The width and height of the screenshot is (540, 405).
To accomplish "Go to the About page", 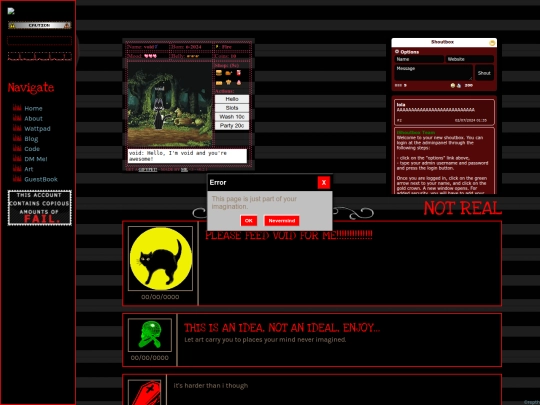I will (x=33, y=118).
